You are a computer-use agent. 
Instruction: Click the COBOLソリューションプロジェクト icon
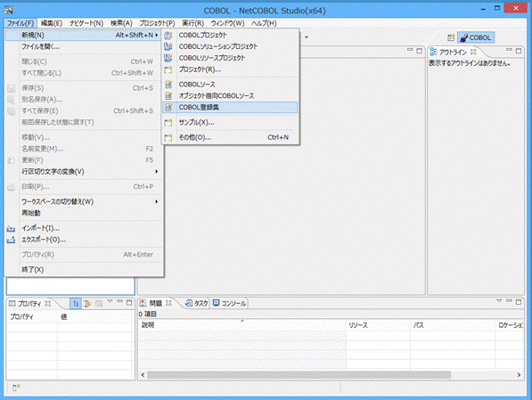(168, 46)
